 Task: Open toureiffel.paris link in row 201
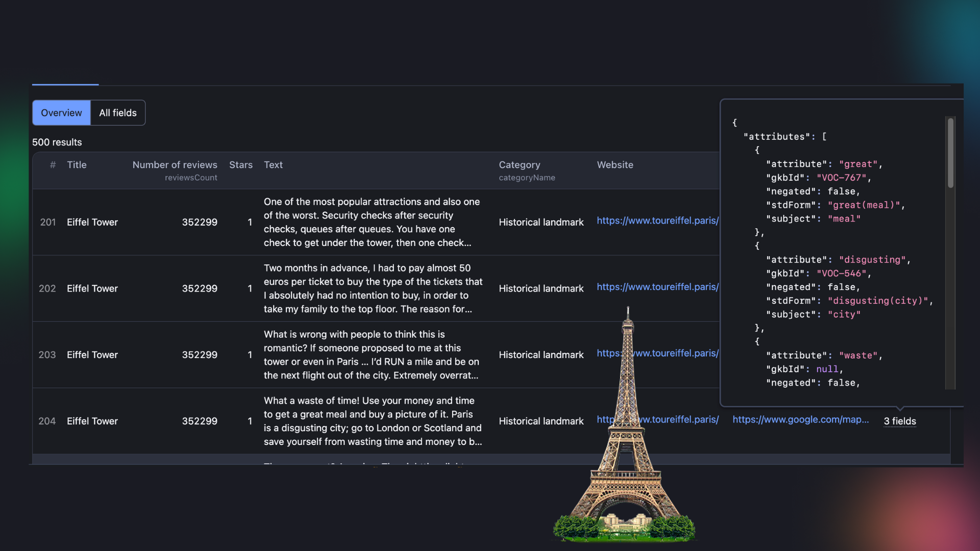657,220
